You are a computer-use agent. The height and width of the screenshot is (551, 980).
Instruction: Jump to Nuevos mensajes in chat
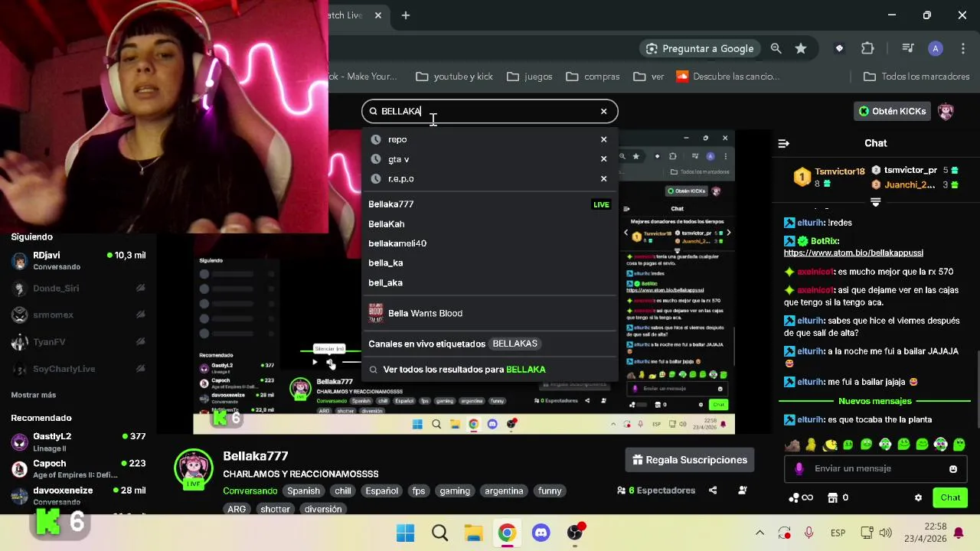point(875,401)
